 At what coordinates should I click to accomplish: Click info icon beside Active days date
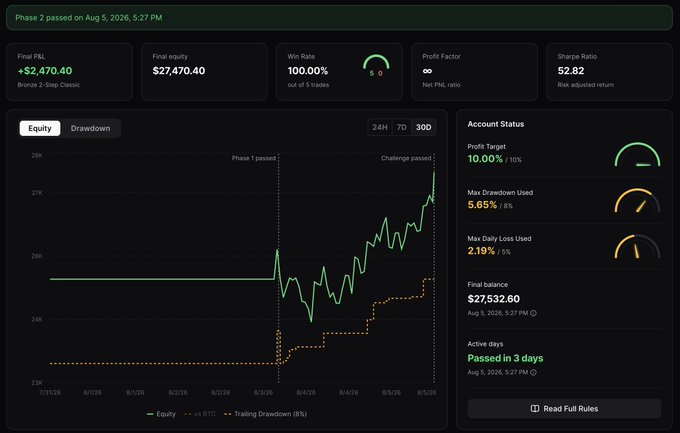coord(533,372)
